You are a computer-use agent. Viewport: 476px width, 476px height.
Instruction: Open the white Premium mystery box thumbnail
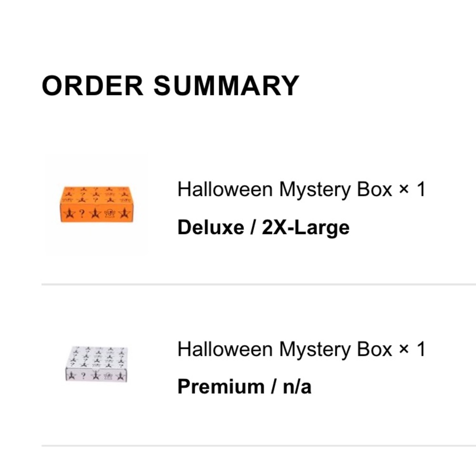pos(97,364)
